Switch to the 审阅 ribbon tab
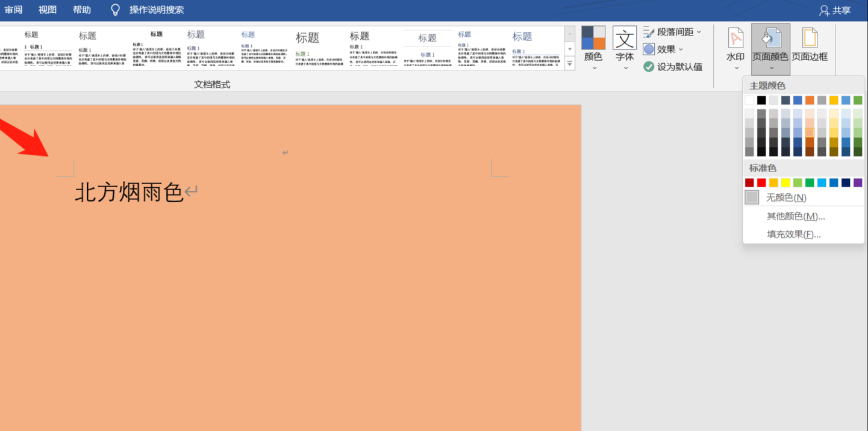This screenshot has width=868, height=431. [14, 9]
